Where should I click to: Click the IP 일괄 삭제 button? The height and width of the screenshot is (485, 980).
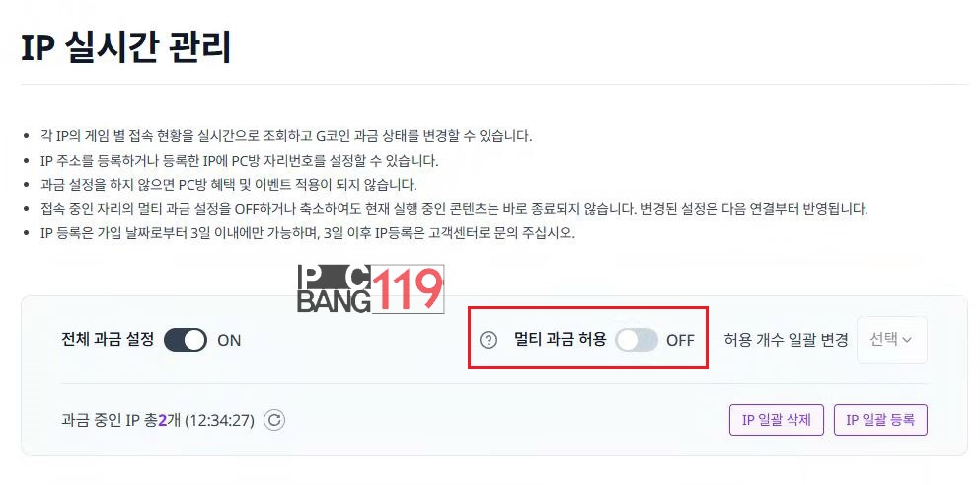777,420
